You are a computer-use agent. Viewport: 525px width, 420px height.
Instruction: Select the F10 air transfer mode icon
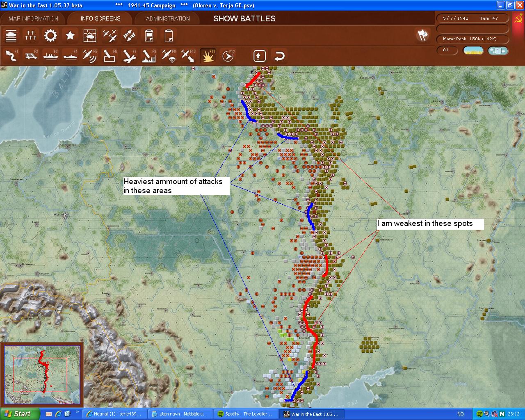point(188,55)
